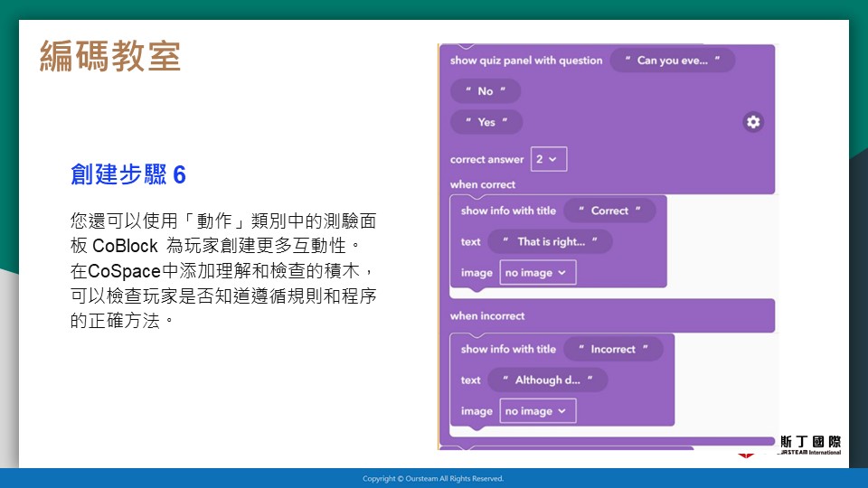868x488 pixels.
Task: Edit the "No" answer field
Action: 486,91
